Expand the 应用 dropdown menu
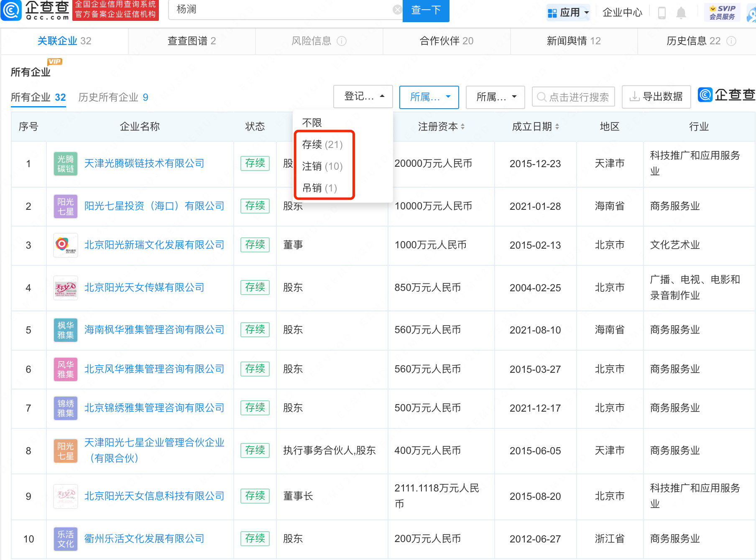Viewport: 756px width, 560px height. point(569,13)
